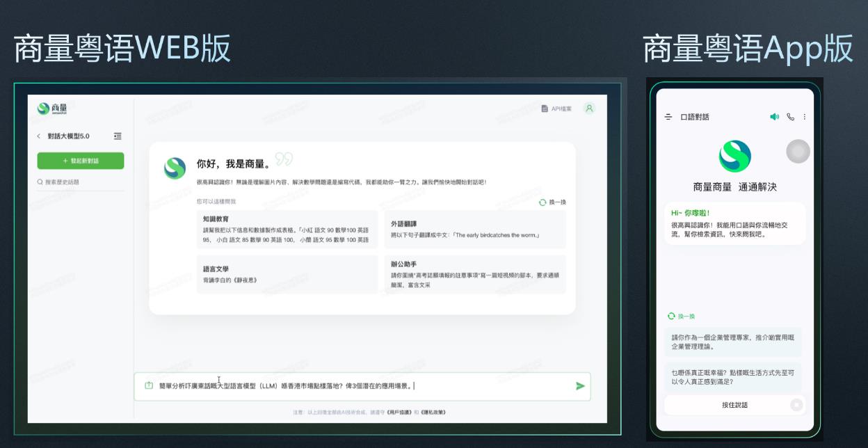The image size is (868, 448).
Task: Open the three-dot more menu in app
Action: tap(805, 117)
